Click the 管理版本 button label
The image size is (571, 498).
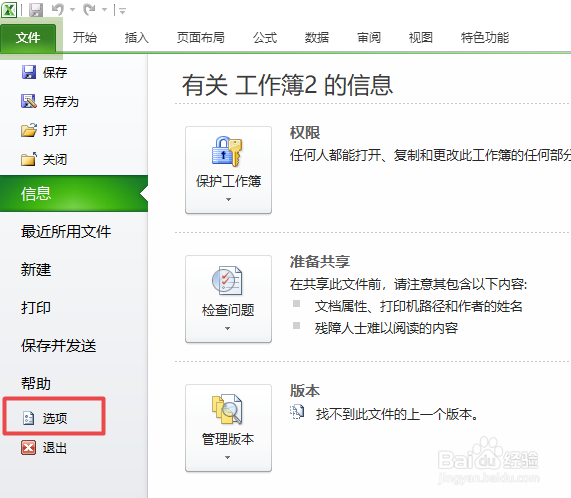[x=228, y=439]
